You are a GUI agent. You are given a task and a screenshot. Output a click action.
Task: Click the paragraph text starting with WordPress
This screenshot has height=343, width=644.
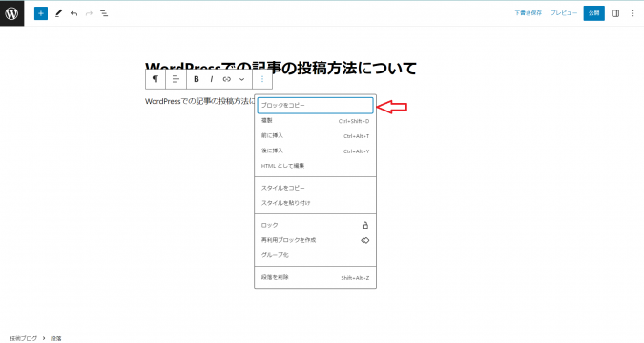point(200,101)
